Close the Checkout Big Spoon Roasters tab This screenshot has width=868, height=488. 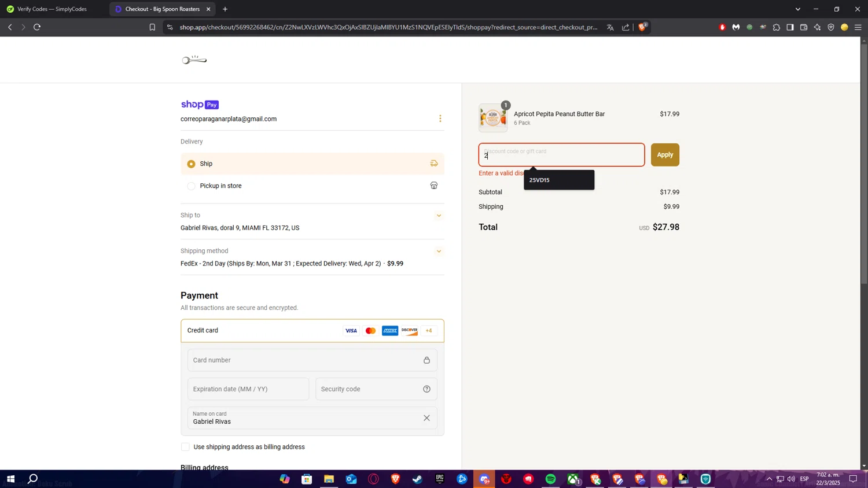208,9
